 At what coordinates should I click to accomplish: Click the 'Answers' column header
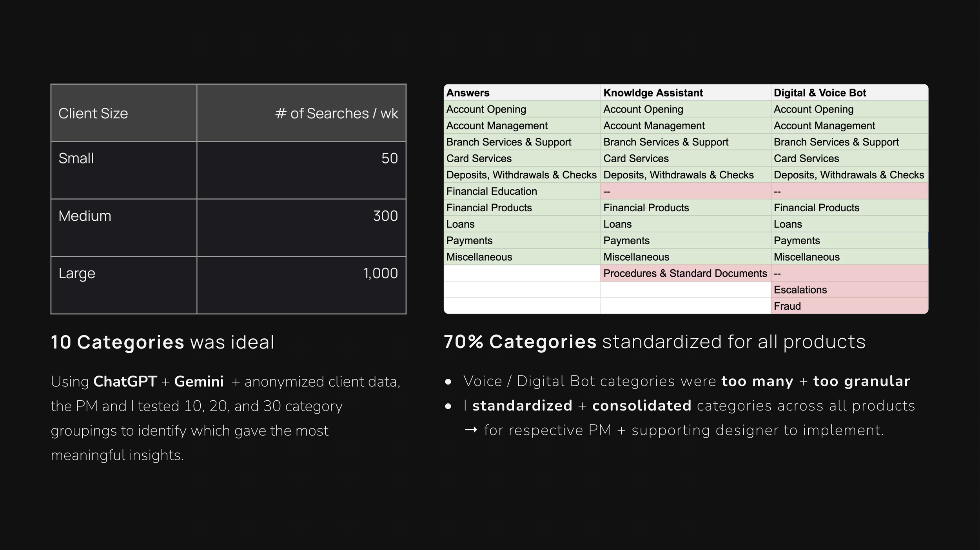pos(522,93)
